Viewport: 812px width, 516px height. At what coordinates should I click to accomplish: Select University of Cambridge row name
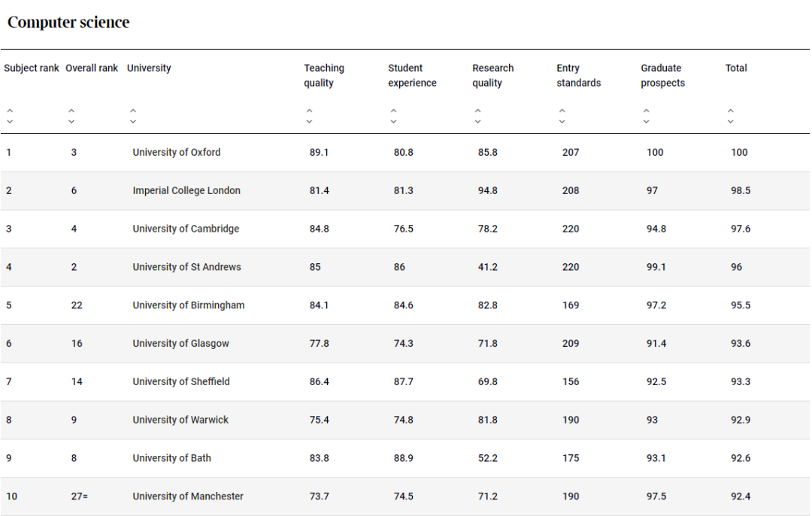click(186, 229)
